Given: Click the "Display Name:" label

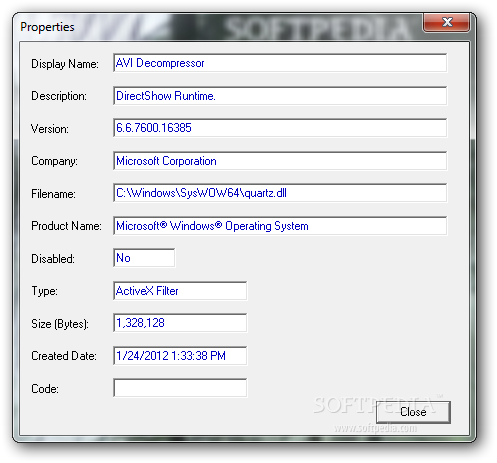Looking at the screenshot, I should (65, 64).
